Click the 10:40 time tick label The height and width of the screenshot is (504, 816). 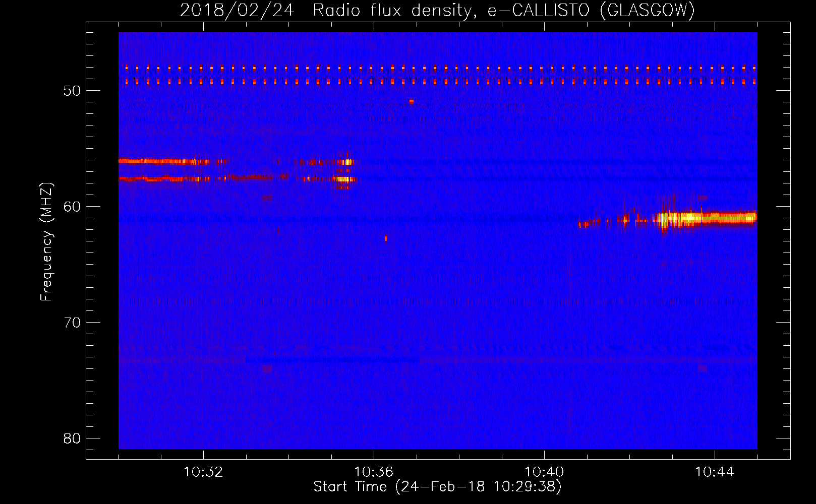coord(544,472)
